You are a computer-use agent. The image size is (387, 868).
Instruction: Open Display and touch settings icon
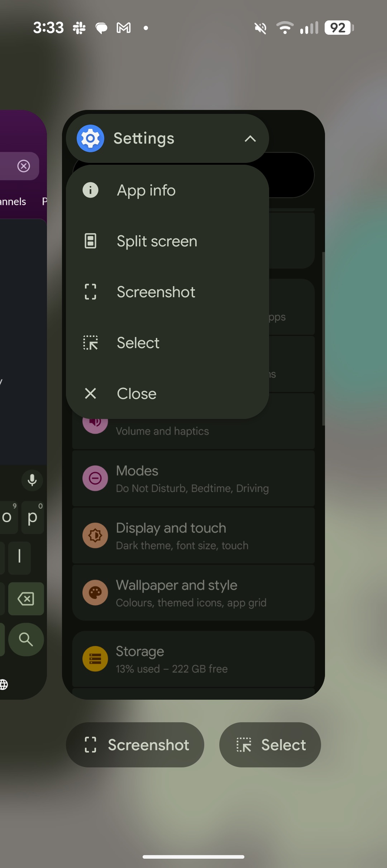click(x=95, y=536)
